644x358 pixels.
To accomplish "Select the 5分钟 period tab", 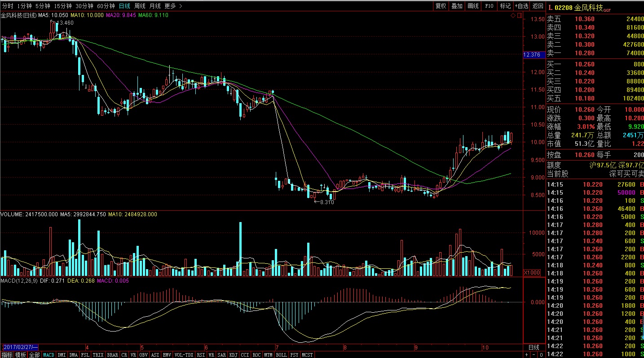I will click(x=43, y=6).
